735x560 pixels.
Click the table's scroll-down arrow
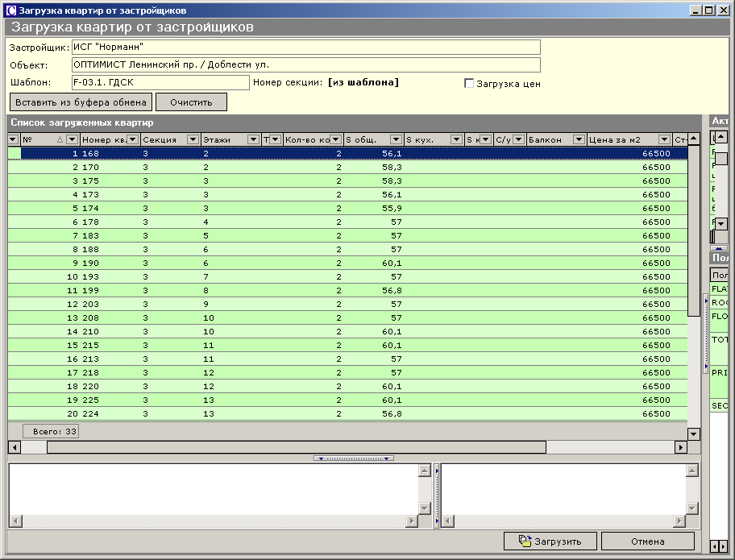click(694, 434)
